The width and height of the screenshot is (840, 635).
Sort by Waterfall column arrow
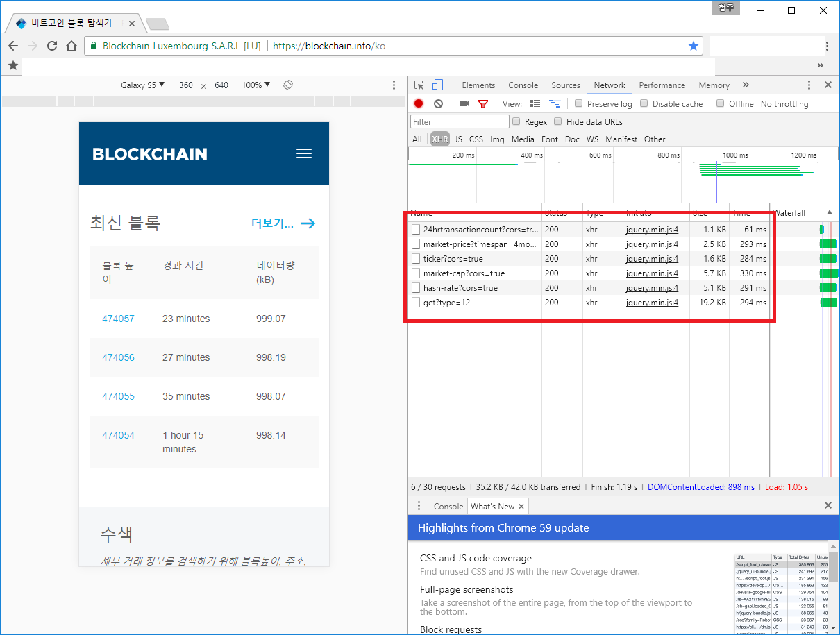829,212
